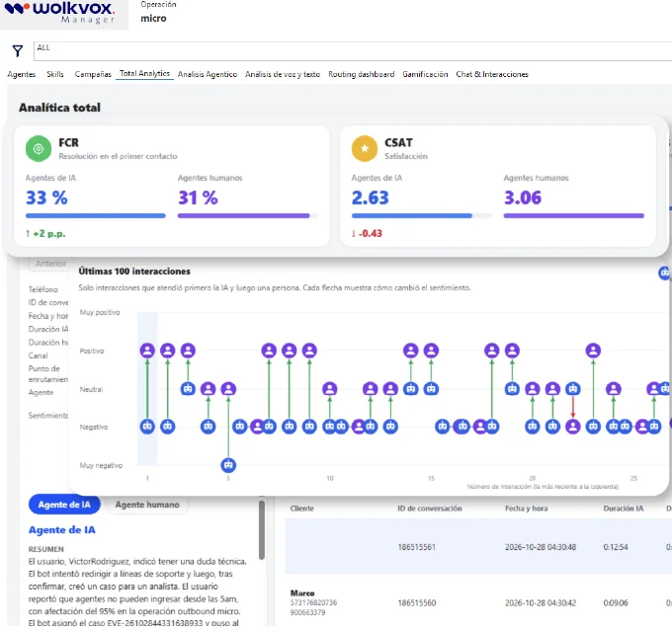Click phone number 573176820736
Viewport: 672px width, 632px height.
coord(313,602)
